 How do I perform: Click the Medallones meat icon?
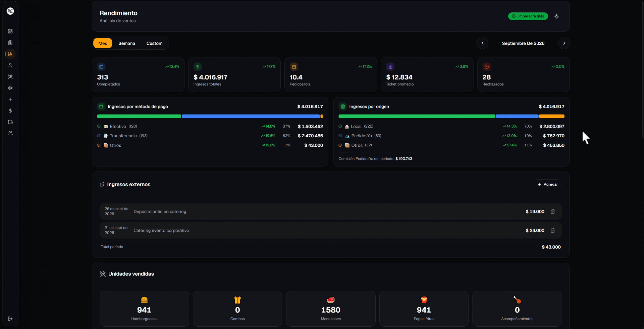(x=331, y=300)
